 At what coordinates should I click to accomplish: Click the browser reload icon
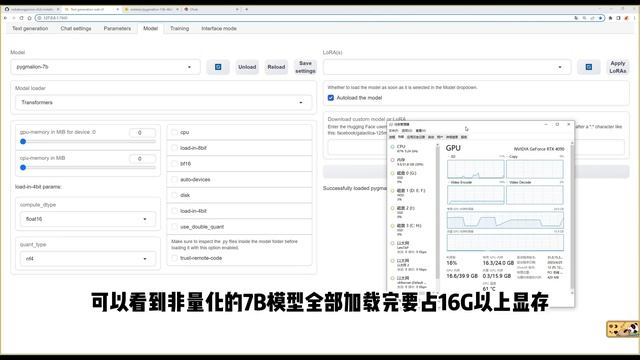point(21,18)
